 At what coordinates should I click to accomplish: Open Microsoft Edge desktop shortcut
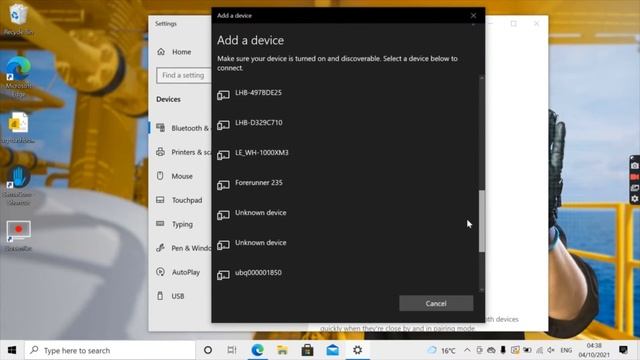click(x=18, y=77)
